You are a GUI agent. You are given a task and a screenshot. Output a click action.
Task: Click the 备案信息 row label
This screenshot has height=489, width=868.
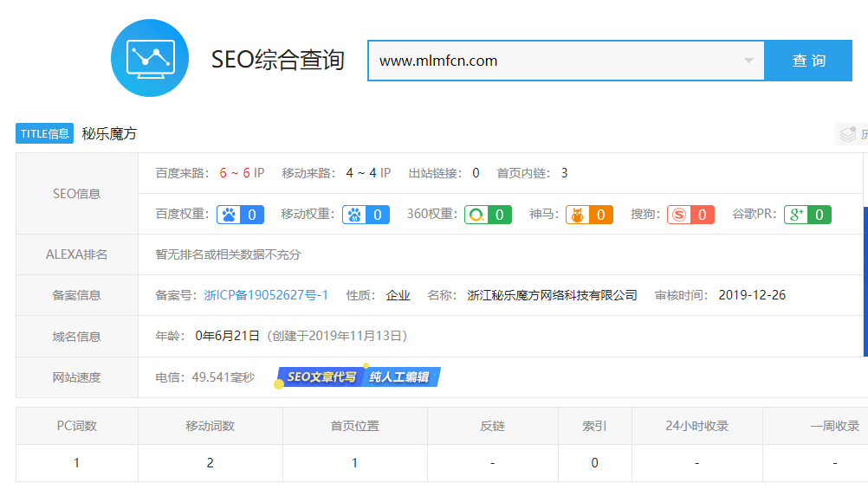(76, 295)
